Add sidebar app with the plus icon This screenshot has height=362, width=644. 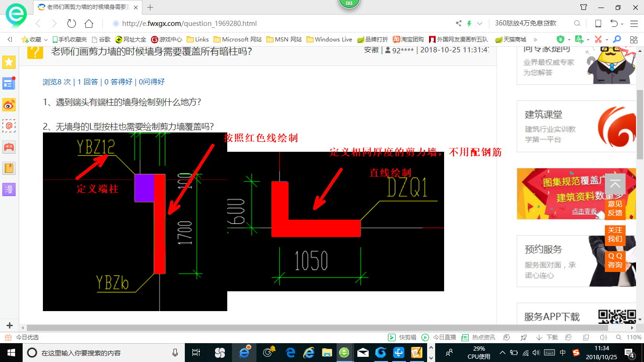(x=9, y=325)
